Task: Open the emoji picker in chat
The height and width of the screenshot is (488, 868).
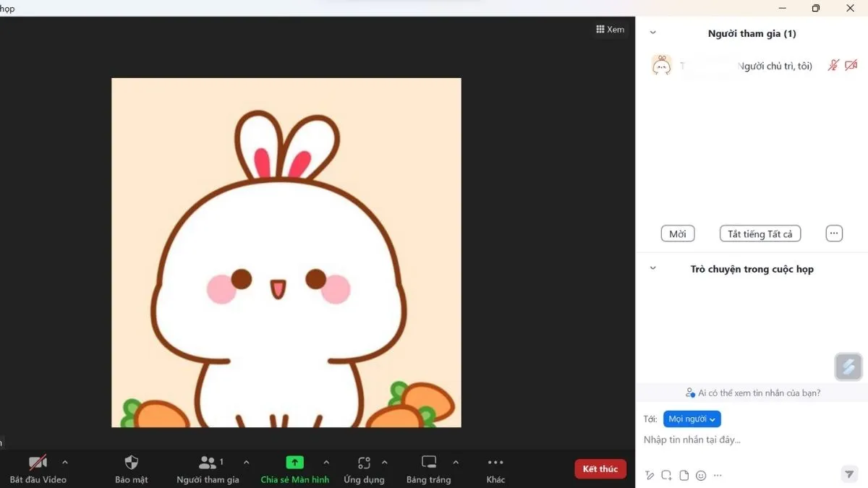Action: pyautogui.click(x=701, y=475)
